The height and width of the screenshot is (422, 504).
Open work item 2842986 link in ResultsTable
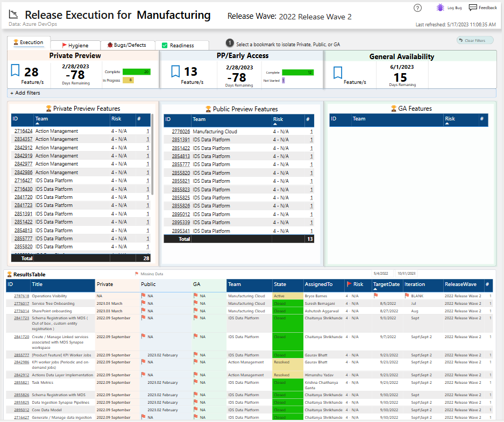pyautogui.click(x=22, y=362)
